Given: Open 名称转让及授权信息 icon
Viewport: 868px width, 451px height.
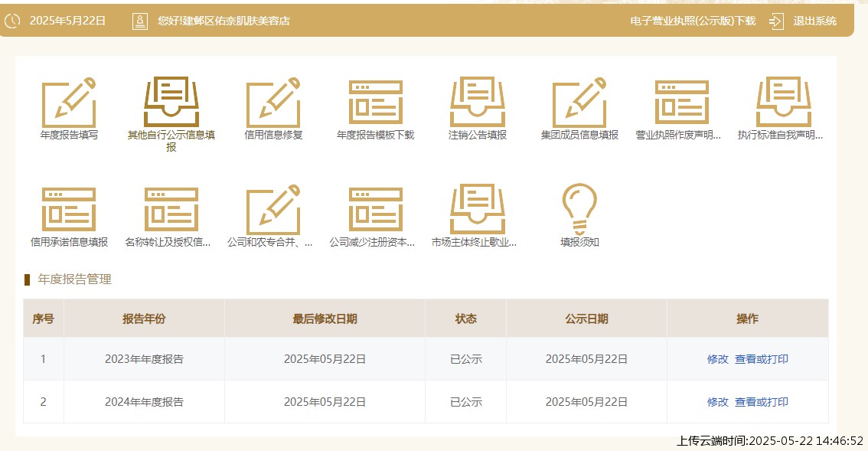Looking at the screenshot, I should click(x=171, y=210).
